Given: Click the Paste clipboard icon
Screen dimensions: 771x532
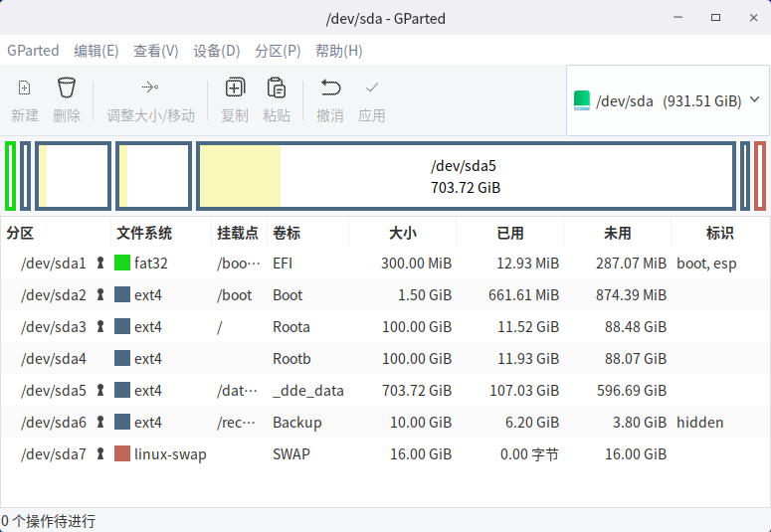Looking at the screenshot, I should (x=277, y=88).
